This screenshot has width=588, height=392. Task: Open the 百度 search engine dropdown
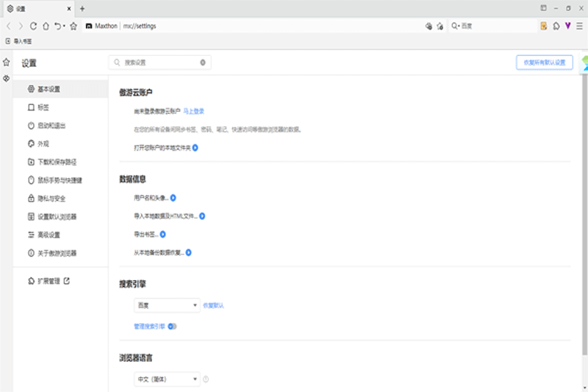point(167,305)
